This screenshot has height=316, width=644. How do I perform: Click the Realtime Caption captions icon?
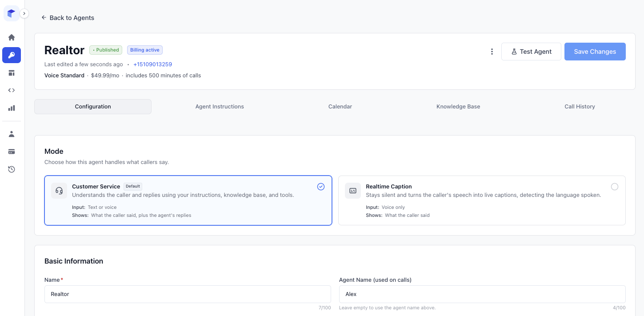tap(353, 191)
